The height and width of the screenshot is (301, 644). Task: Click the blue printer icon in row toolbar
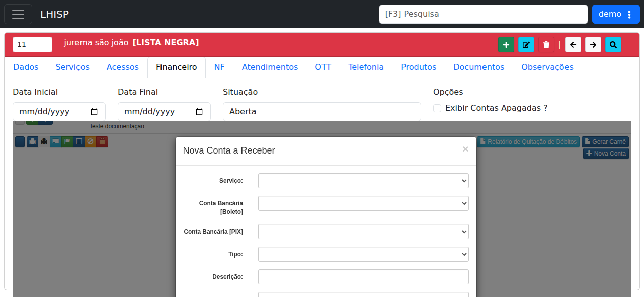tap(32, 142)
